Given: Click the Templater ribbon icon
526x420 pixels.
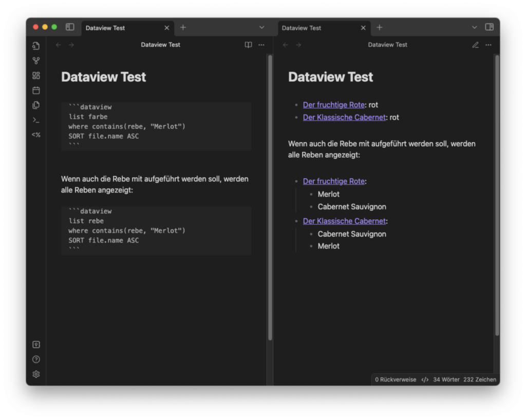Looking at the screenshot, I should 36,135.
